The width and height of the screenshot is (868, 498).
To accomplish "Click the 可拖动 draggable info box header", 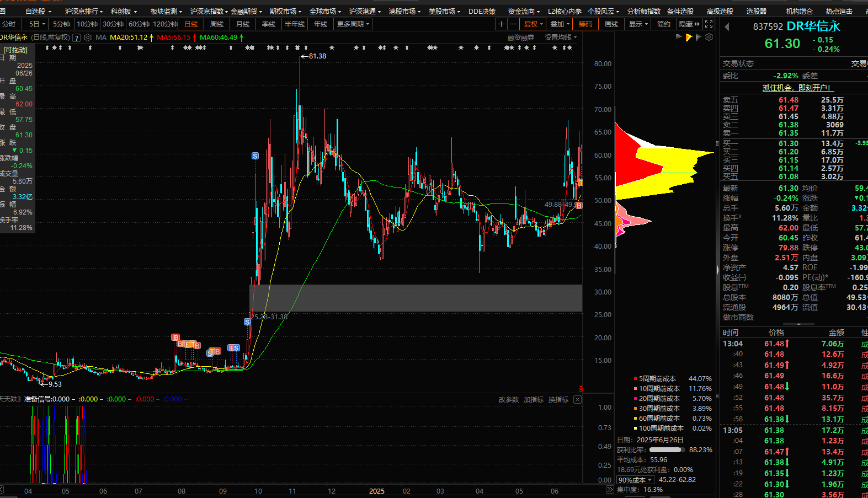I will [x=16, y=50].
